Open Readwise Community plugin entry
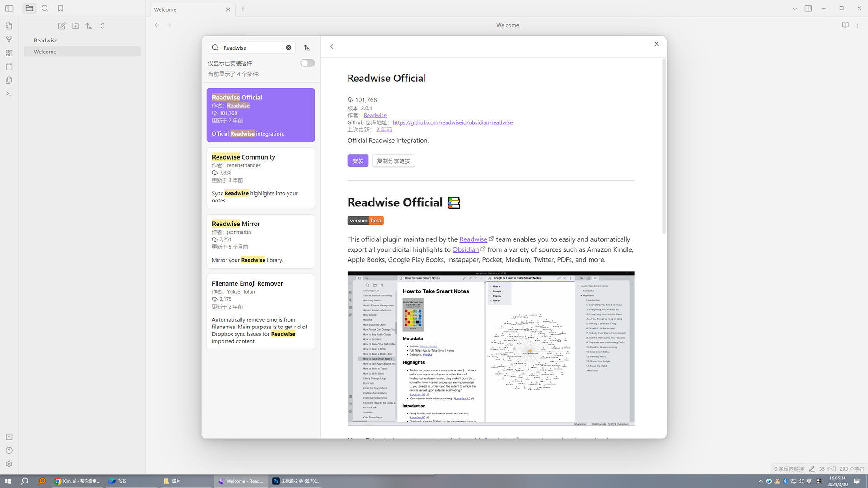Viewport: 868px width, 488px height. tap(260, 178)
